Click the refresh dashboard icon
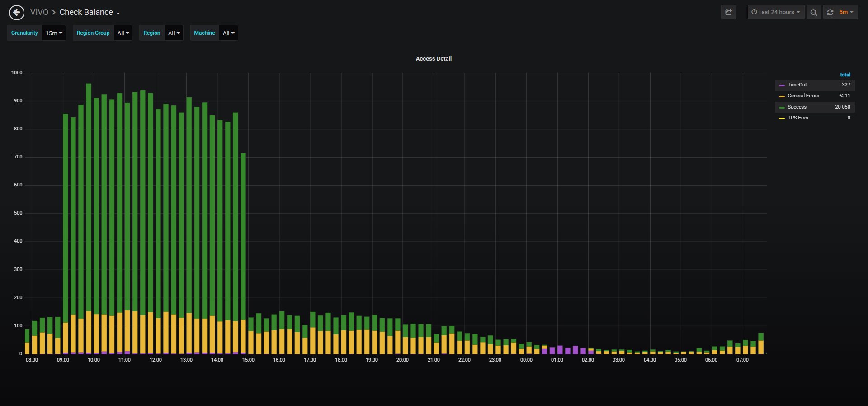 [830, 12]
